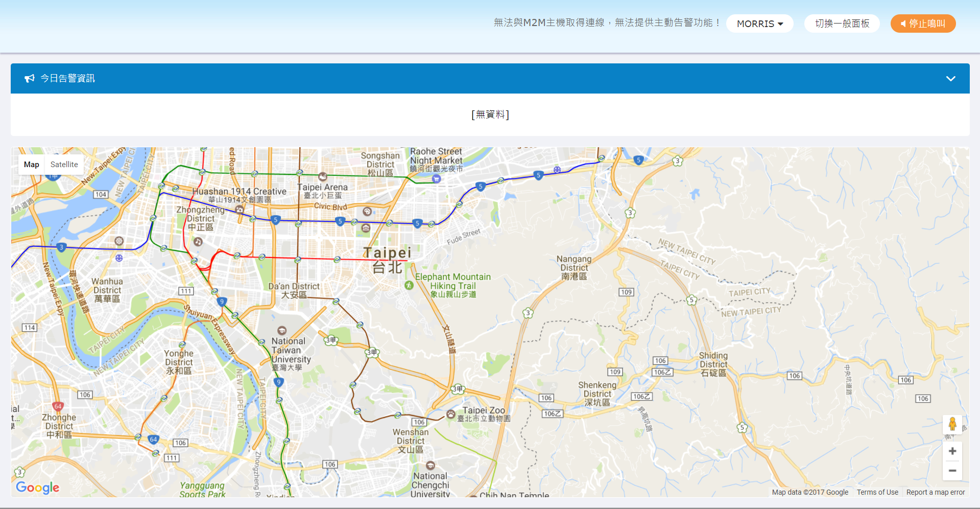Click the Shiding District label

(713, 364)
